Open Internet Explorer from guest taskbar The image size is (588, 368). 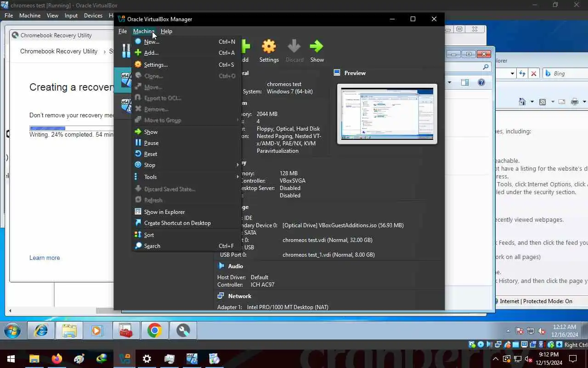click(x=41, y=330)
